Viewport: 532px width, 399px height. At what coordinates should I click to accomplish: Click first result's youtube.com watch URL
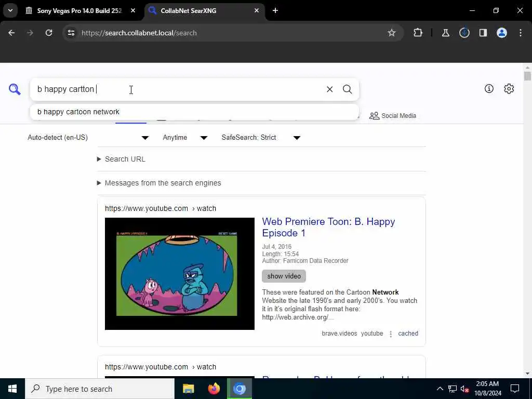pos(161,208)
